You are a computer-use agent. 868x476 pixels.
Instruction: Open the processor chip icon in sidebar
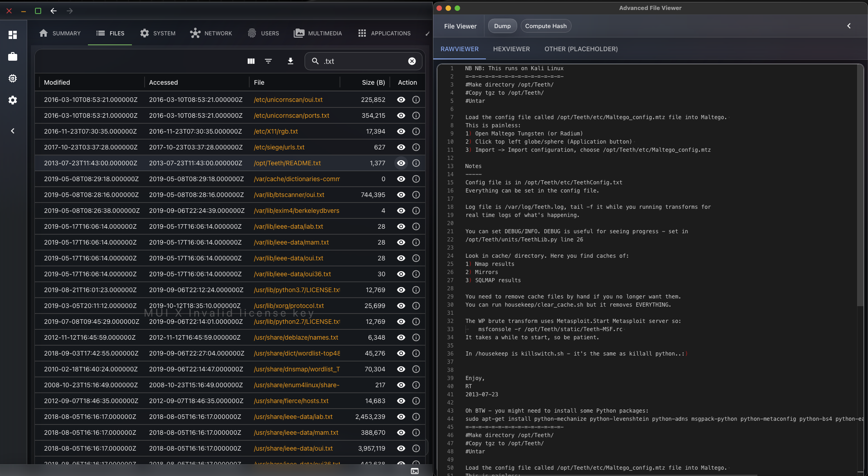(x=13, y=78)
